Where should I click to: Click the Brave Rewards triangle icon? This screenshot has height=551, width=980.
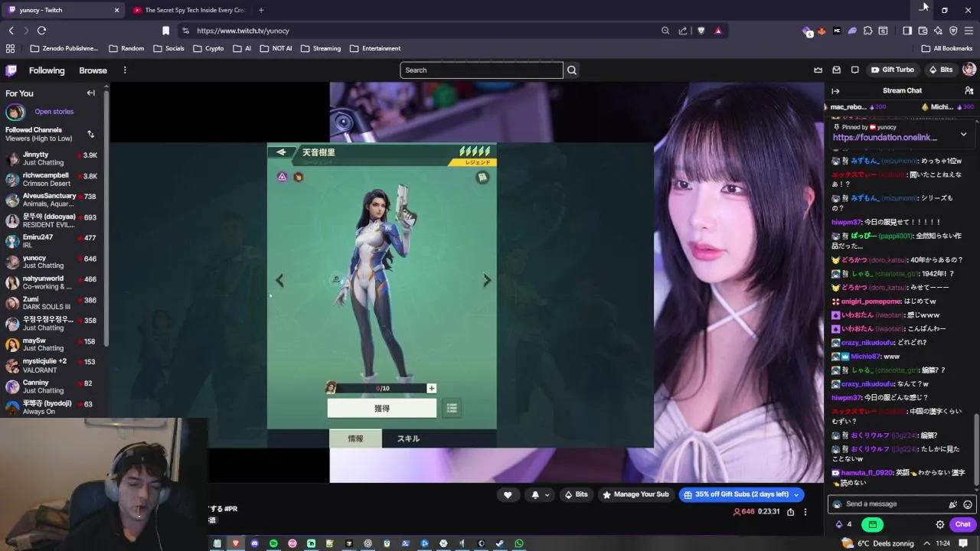coord(718,31)
